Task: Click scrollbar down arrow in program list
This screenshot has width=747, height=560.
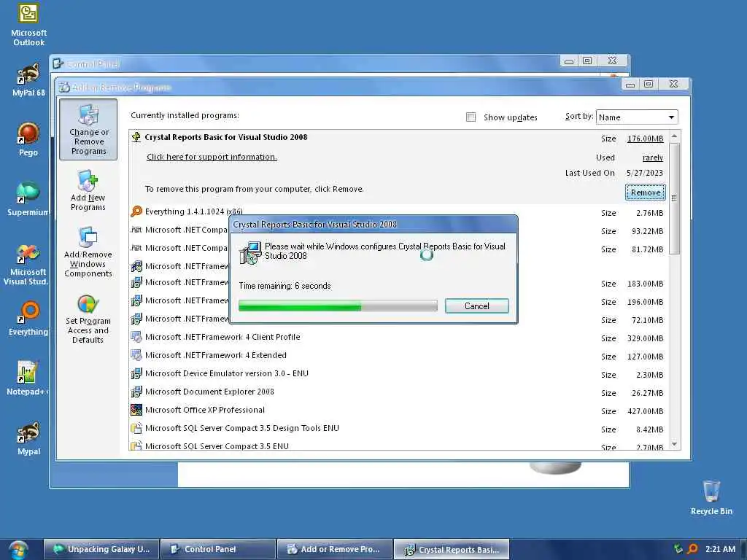Action: [674, 444]
